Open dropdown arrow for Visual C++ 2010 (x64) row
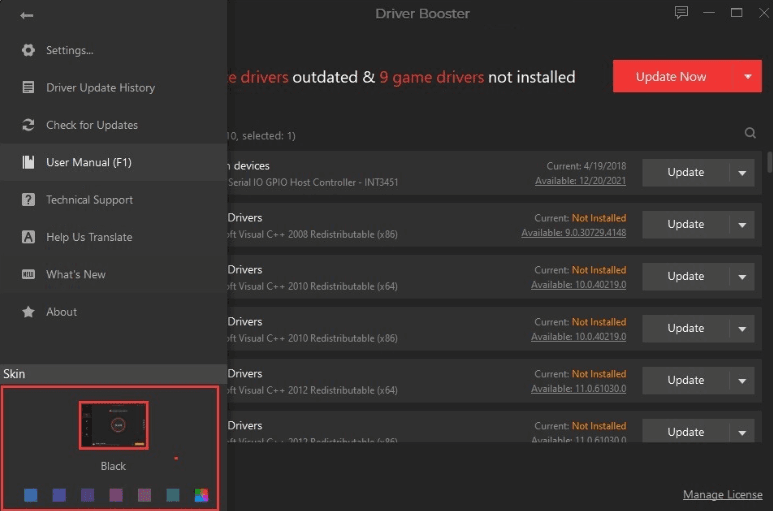 (x=742, y=277)
